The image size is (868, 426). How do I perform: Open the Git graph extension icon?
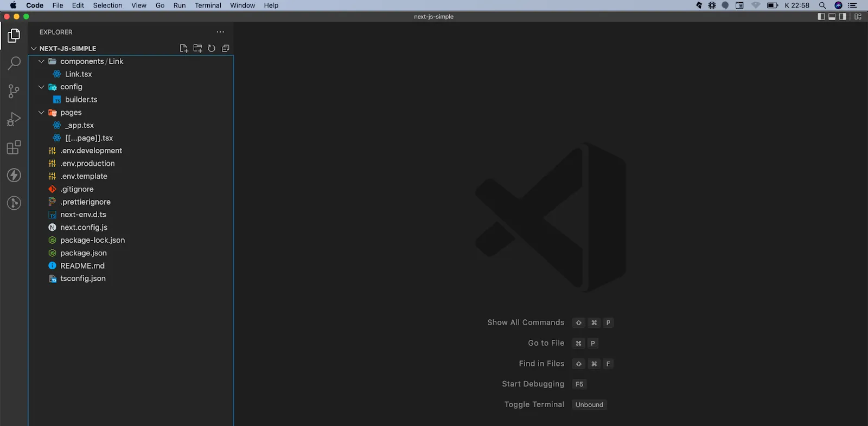tap(14, 203)
